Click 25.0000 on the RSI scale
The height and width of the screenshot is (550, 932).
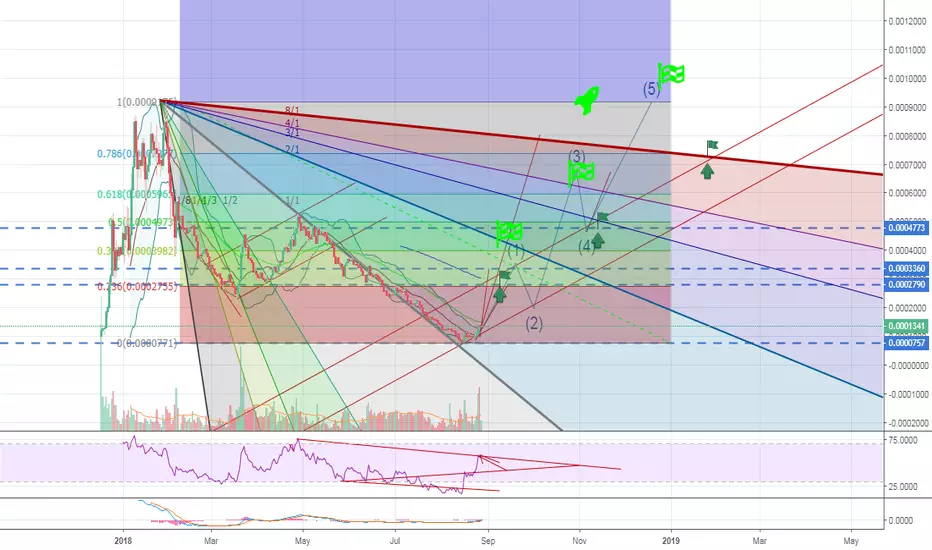click(902, 486)
